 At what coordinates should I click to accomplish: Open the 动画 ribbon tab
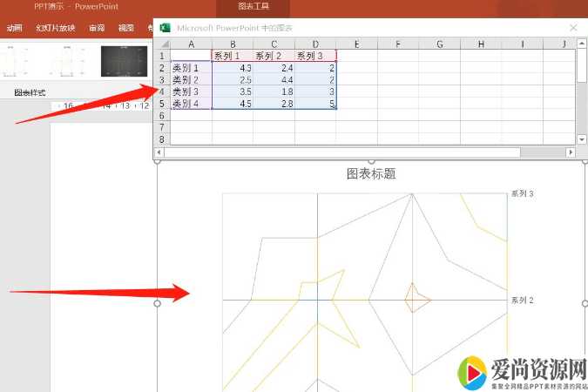pos(14,28)
